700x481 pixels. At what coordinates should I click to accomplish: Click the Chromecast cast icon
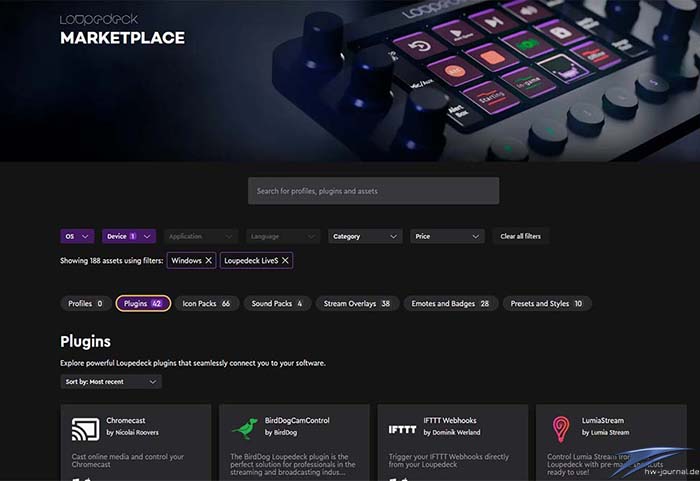[x=85, y=429]
